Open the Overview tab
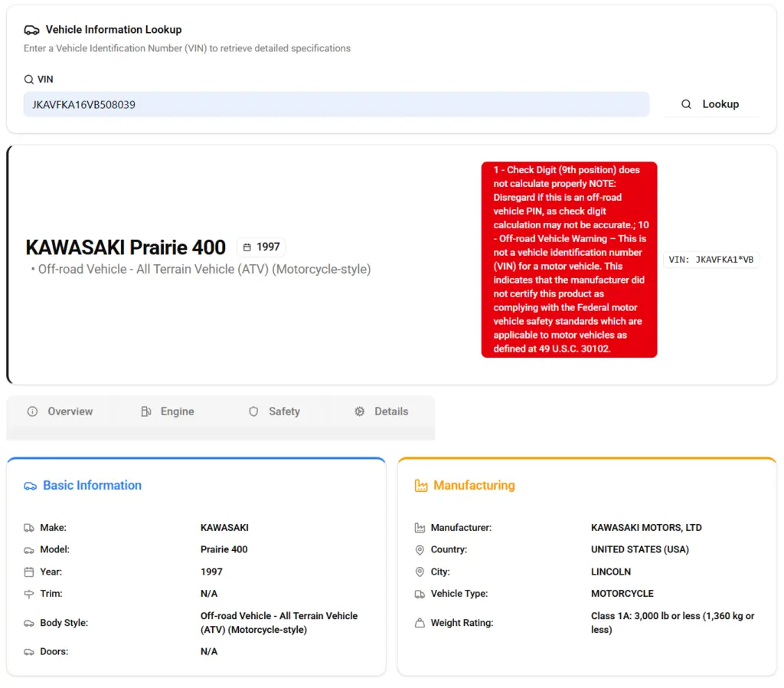784x688 pixels. point(60,411)
